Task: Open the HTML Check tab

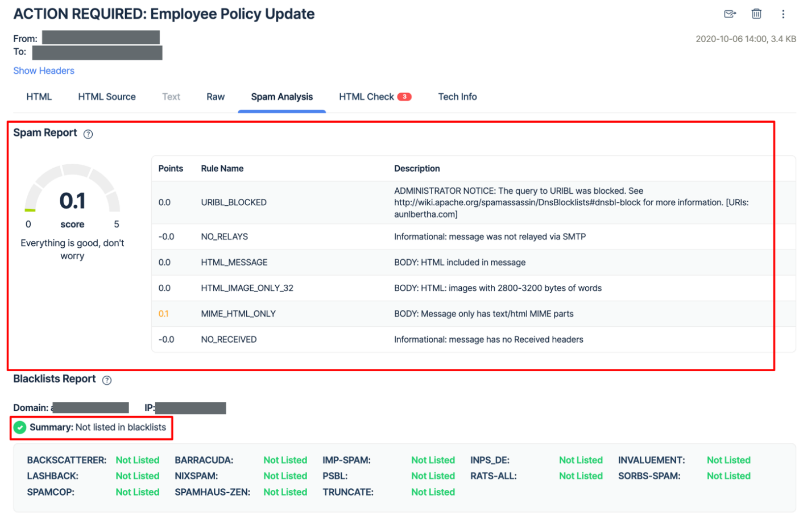Action: point(366,97)
